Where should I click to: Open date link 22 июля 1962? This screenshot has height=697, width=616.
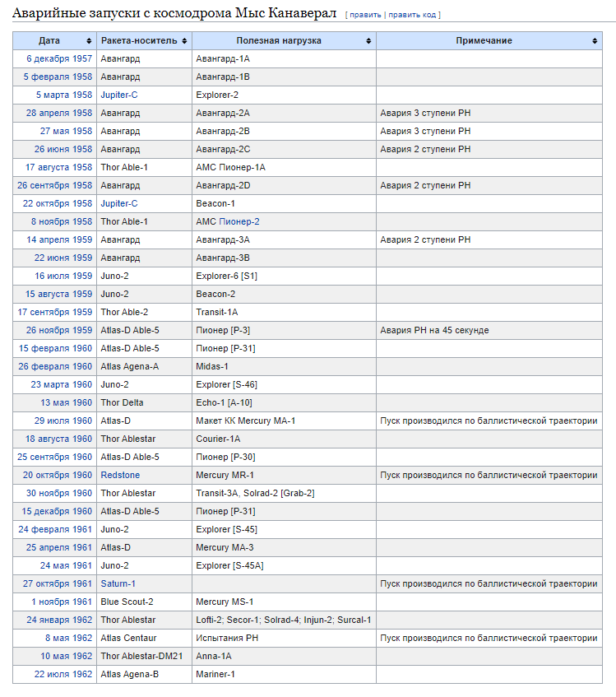63,675
